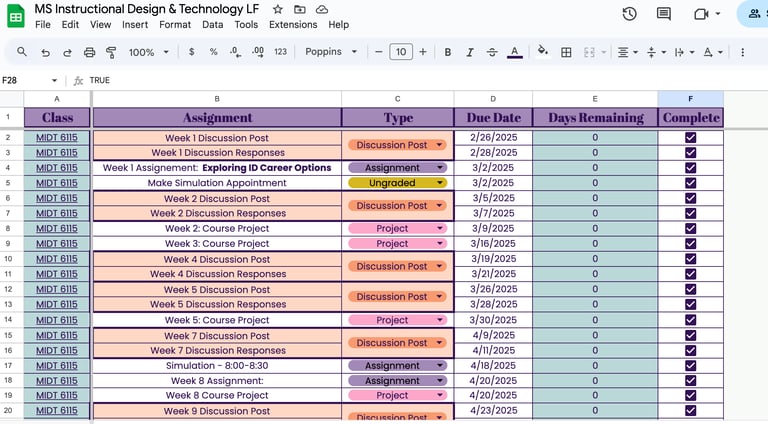Click the document title MS Instructional Design
768x424 pixels.
(x=146, y=9)
